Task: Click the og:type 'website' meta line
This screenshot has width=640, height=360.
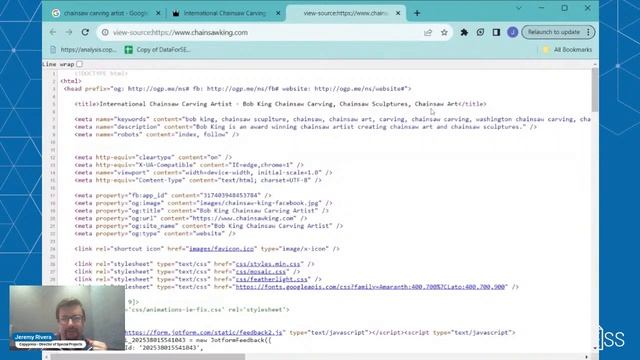Action: (155, 233)
